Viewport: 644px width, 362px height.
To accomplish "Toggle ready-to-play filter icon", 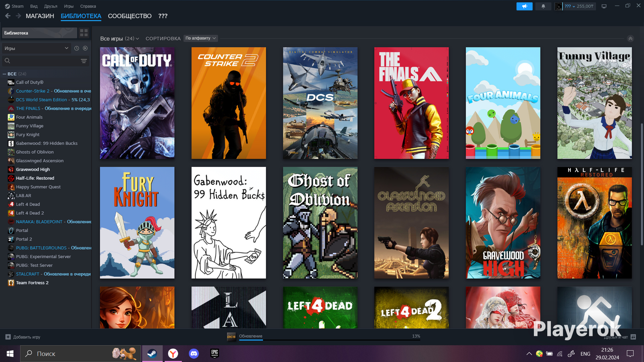I will (85, 48).
